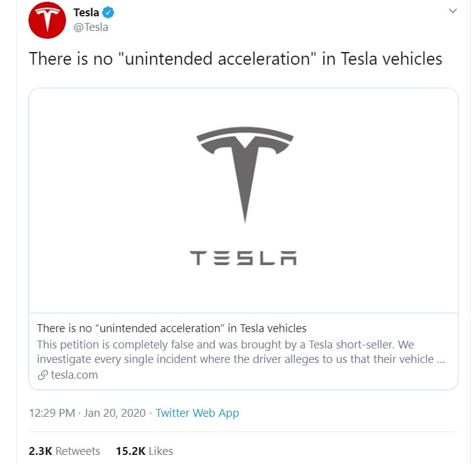Screen dimensions: 476x464
Task: Click the 15.2K like count number
Action: point(130,451)
